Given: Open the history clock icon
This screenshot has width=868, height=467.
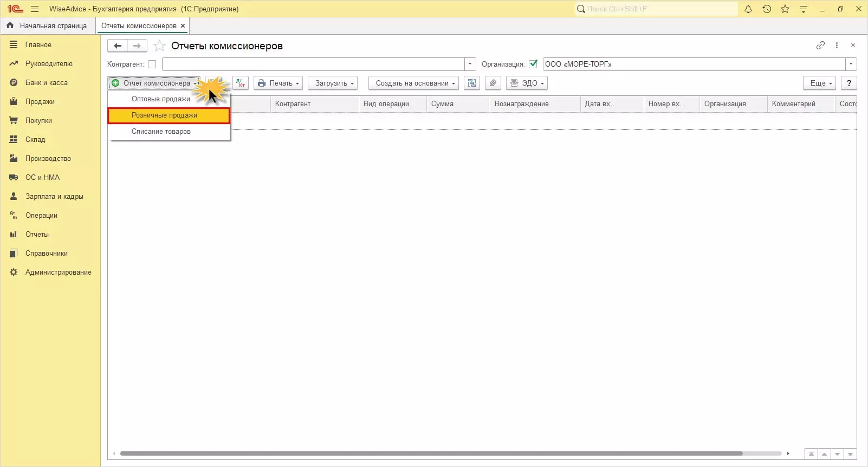Looking at the screenshot, I should coord(767,9).
